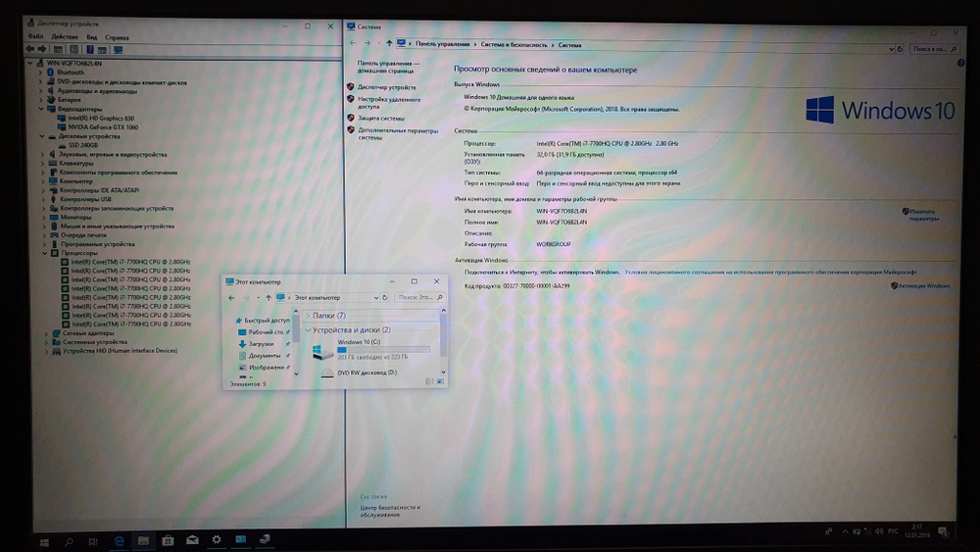Open Документы in Explorer sidebar
980x552 pixels.
click(x=264, y=356)
